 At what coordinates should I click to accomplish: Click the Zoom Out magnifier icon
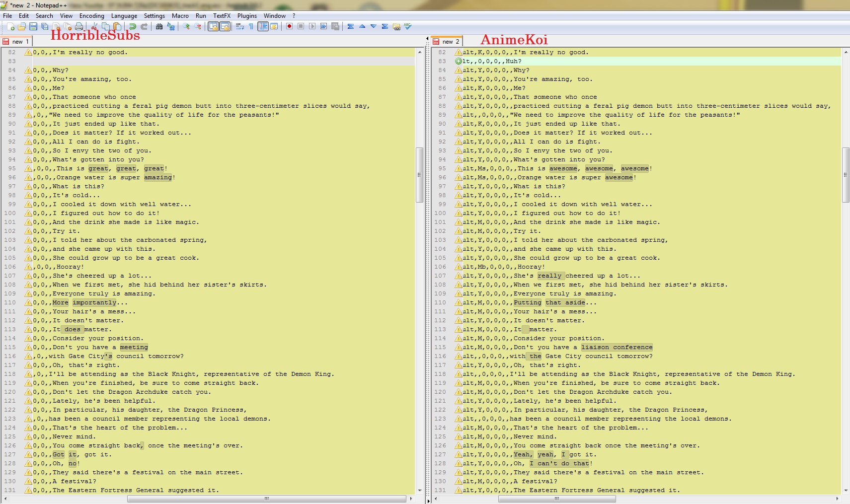tap(198, 26)
